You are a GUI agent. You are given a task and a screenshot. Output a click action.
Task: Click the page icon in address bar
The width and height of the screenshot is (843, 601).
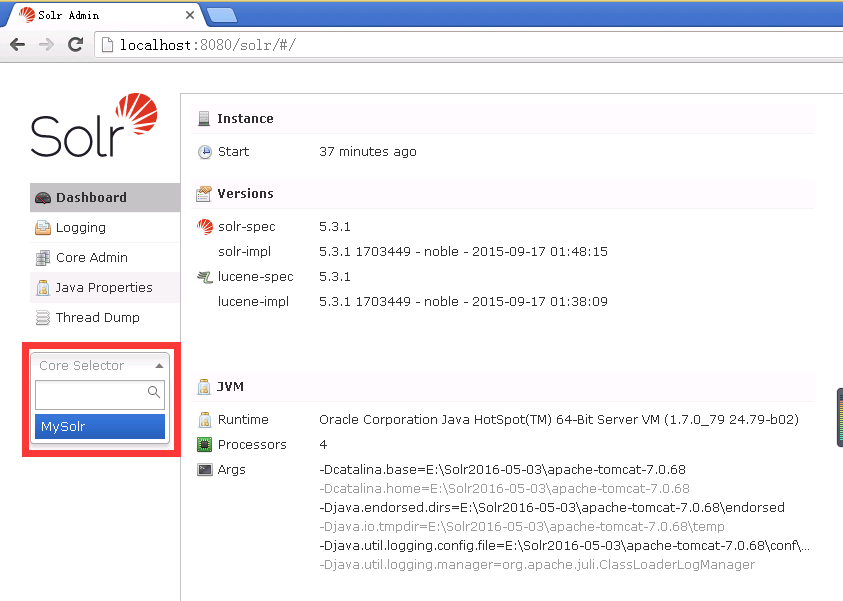pos(108,45)
